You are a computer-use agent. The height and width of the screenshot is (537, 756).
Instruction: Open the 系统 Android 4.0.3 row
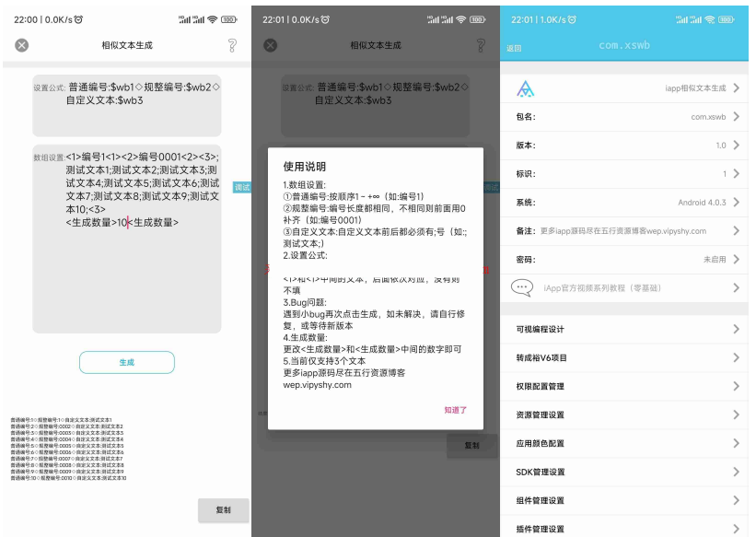point(626,203)
